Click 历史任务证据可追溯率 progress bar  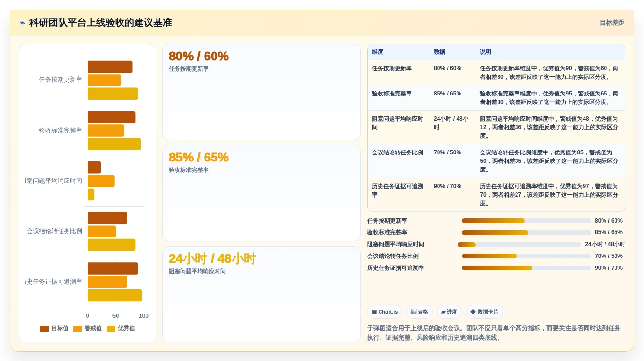[x=527, y=268]
